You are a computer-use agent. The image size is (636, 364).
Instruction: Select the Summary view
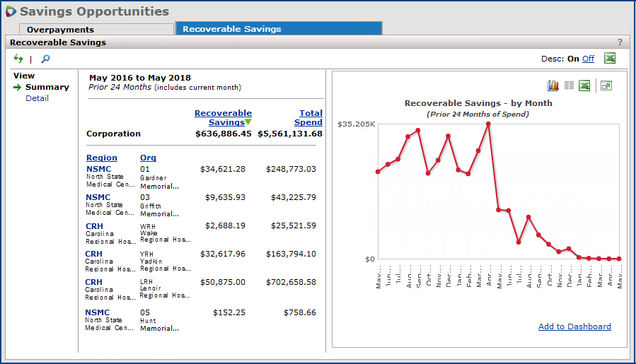[47, 87]
